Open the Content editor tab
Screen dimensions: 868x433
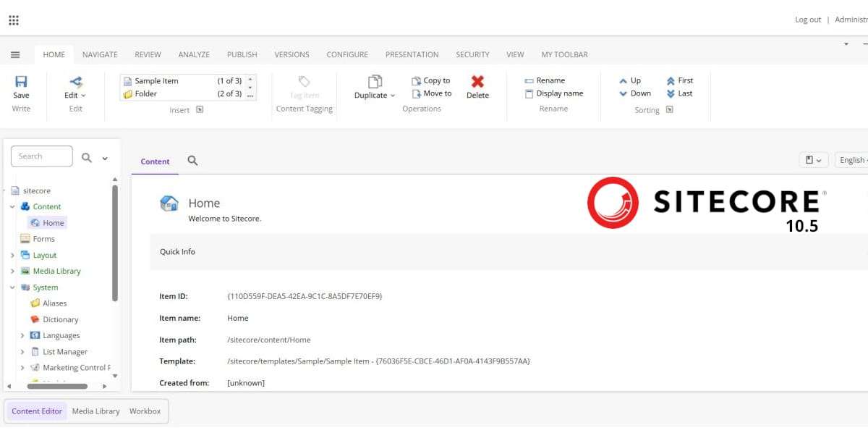click(x=155, y=161)
